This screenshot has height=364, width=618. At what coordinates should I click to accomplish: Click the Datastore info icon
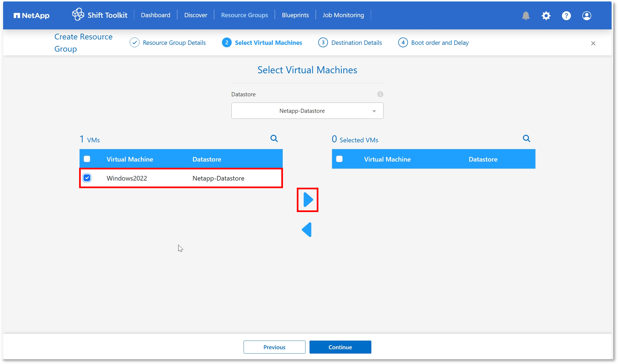[x=380, y=94]
